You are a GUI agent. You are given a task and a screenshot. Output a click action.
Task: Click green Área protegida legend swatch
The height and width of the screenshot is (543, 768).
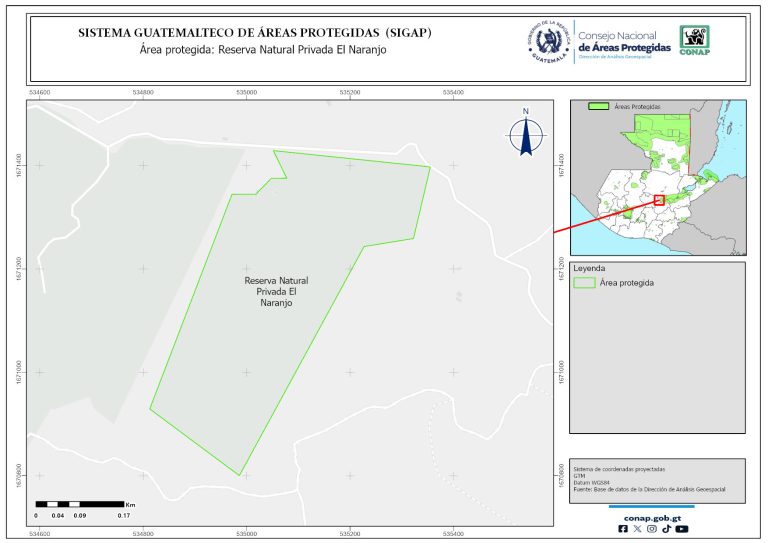585,283
